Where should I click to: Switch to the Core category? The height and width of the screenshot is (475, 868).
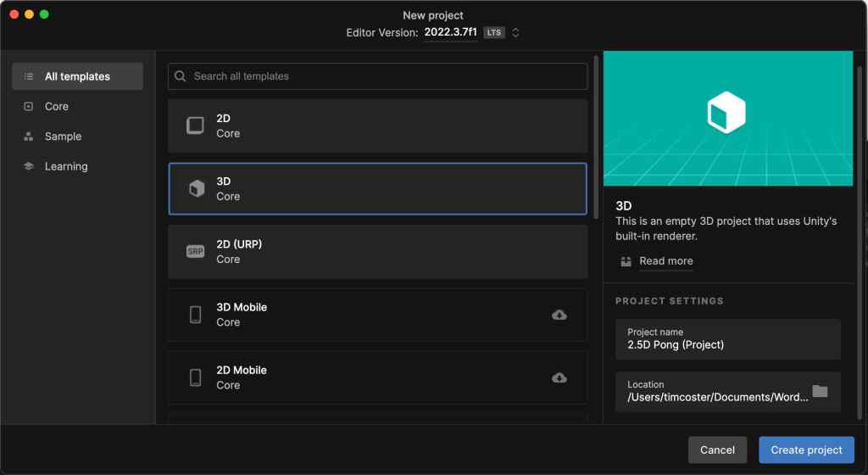click(57, 106)
